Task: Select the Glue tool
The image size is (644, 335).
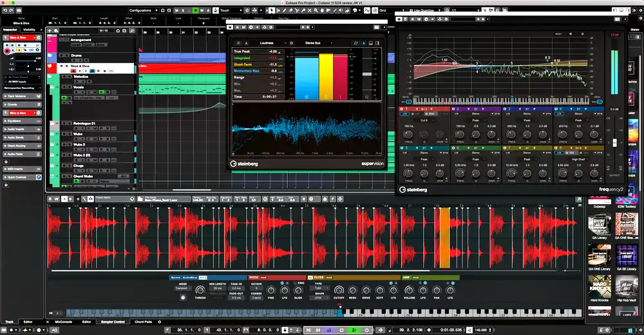Action: point(303,10)
